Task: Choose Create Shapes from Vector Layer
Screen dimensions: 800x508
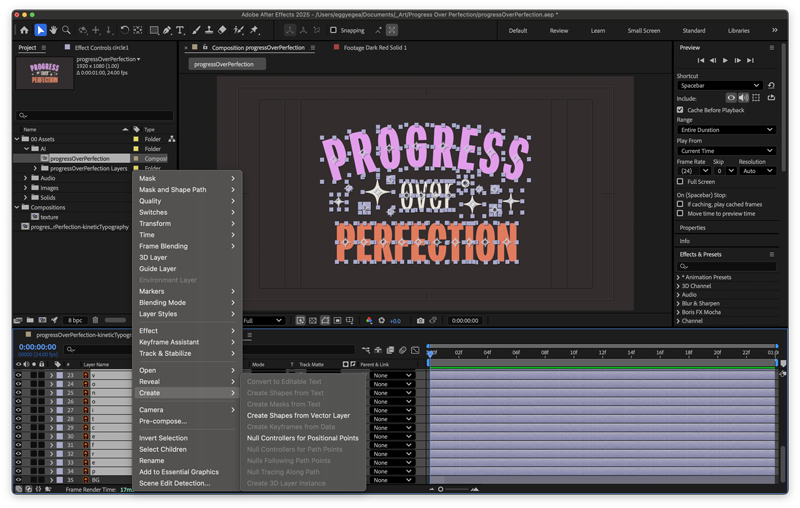Action: point(298,415)
